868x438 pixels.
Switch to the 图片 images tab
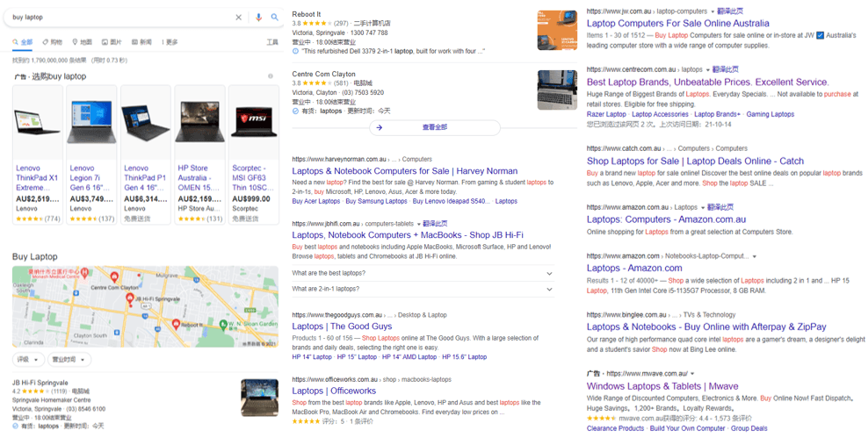[112, 42]
